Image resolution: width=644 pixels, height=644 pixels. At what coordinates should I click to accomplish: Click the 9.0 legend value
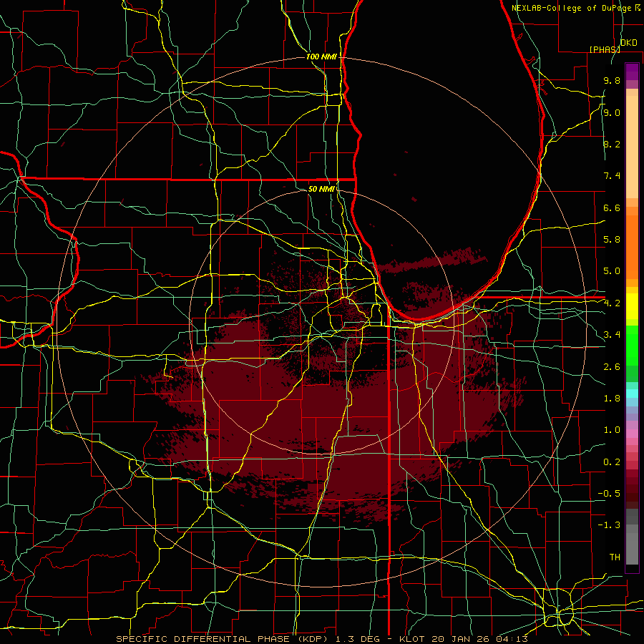pyautogui.click(x=612, y=112)
